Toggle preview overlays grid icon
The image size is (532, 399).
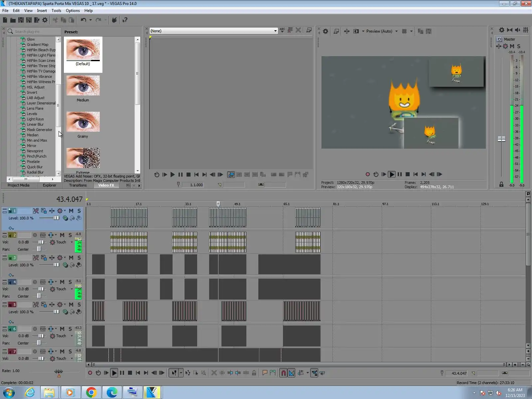(x=404, y=31)
